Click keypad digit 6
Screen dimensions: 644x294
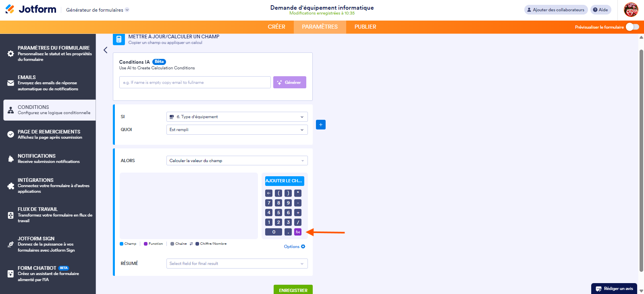click(288, 213)
